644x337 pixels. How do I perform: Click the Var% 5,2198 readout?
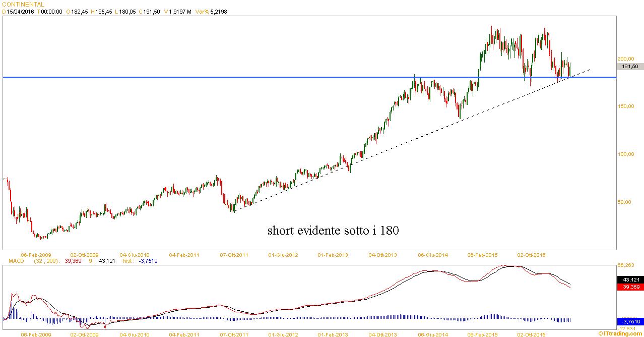tap(211, 11)
